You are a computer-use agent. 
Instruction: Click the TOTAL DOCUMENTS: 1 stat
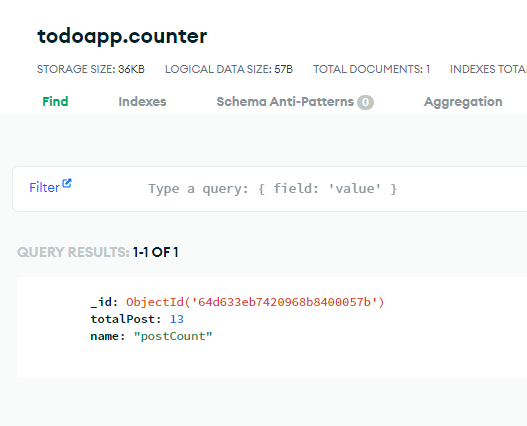click(371, 69)
